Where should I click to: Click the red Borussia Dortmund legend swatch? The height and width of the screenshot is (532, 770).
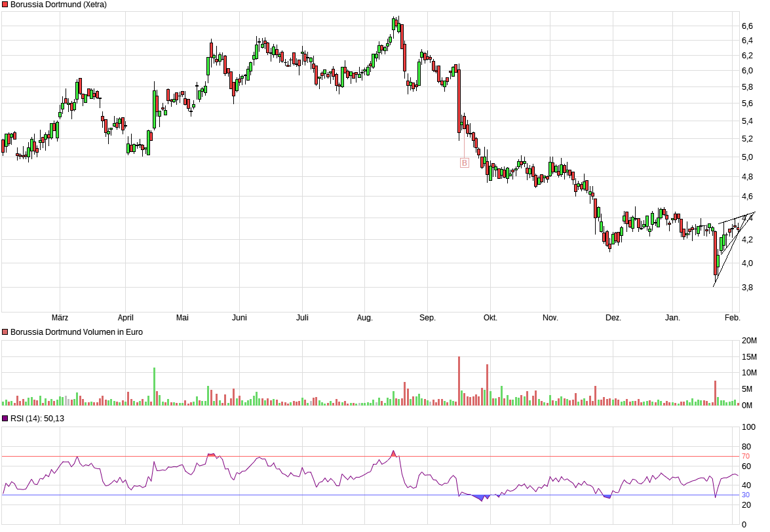(x=5, y=5)
